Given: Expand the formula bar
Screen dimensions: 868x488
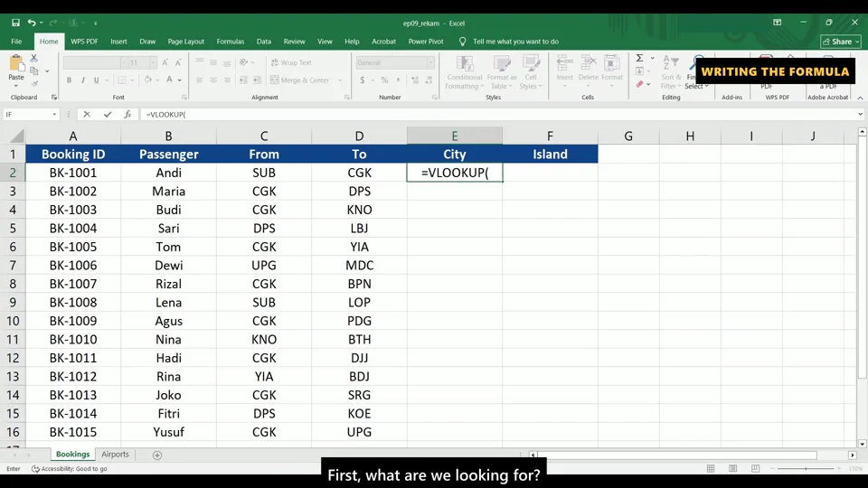Looking at the screenshot, I should (860, 115).
